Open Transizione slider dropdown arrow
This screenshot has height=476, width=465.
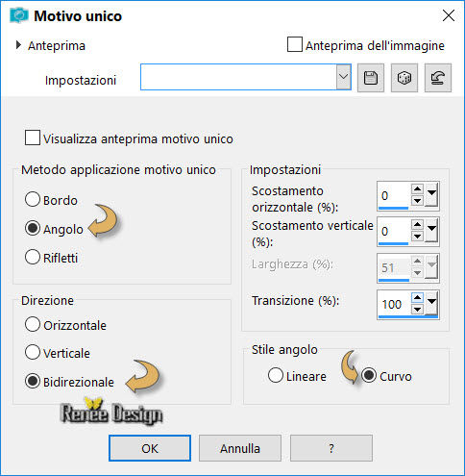431,303
